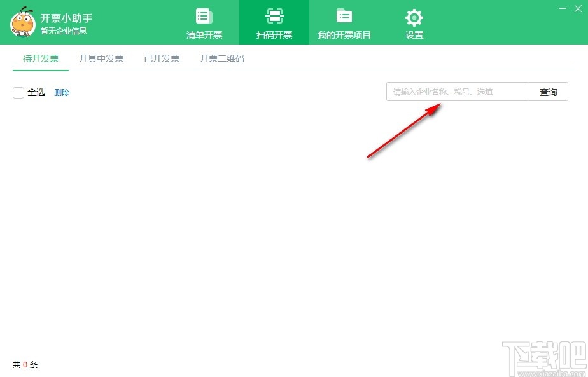
Task: Switch to the 开票二维码 QR code tab
Action: (221, 57)
